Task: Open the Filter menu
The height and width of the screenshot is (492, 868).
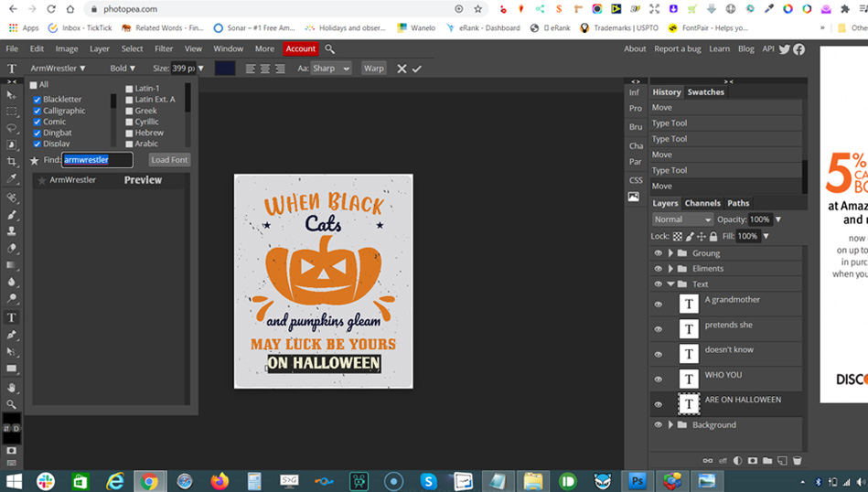Action: (x=164, y=48)
